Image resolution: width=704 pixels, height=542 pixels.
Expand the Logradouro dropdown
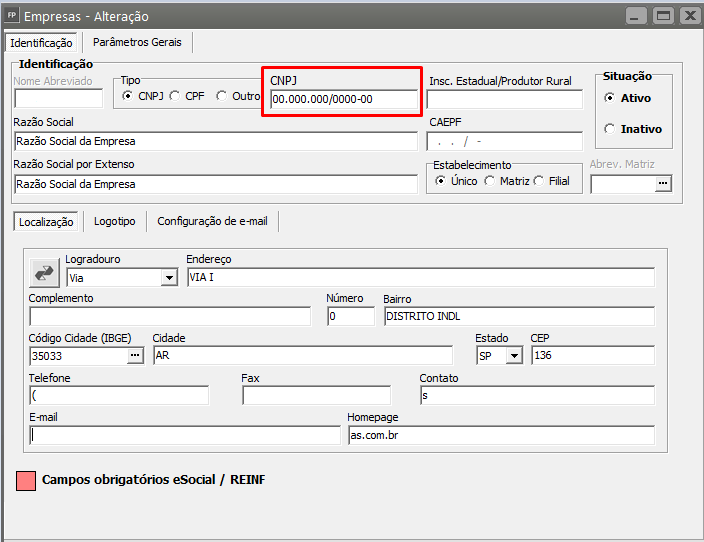168,278
